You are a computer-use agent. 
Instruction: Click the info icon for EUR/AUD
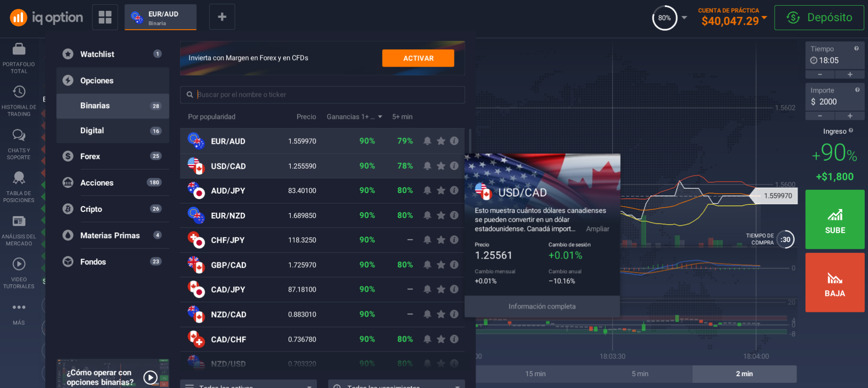pos(454,141)
